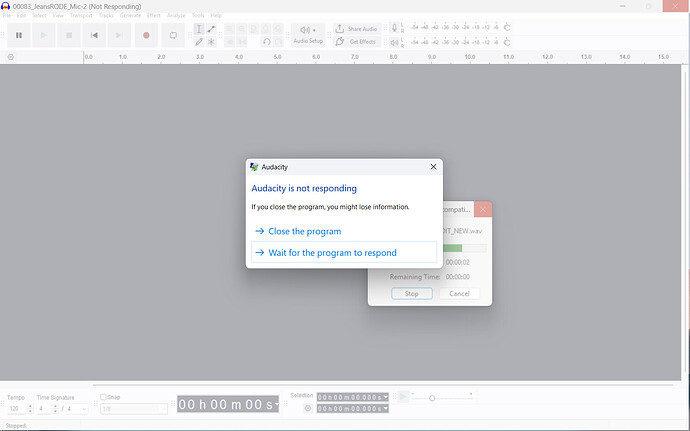The width and height of the screenshot is (690, 431).
Task: Choose Close the program link
Action: click(x=305, y=231)
